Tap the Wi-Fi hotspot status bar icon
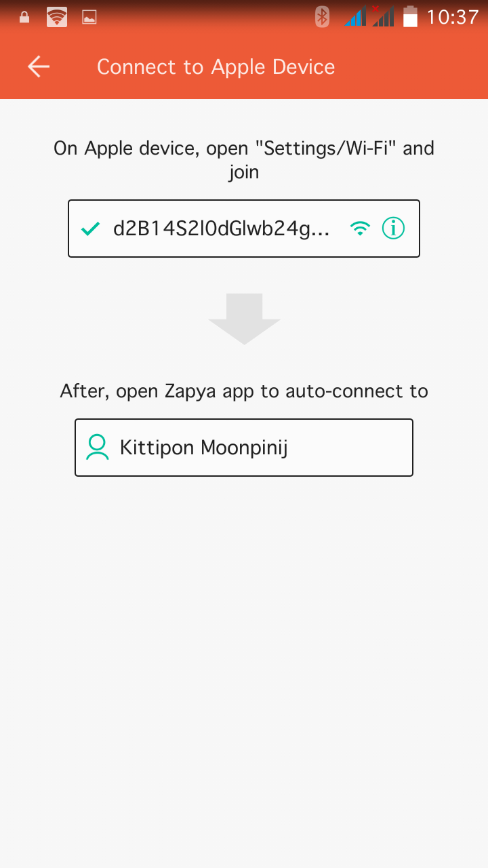488x868 pixels. click(57, 17)
